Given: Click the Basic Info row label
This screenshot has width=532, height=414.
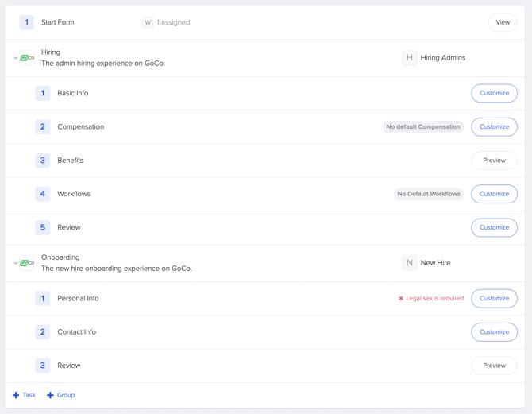Looking at the screenshot, I should click(72, 93).
